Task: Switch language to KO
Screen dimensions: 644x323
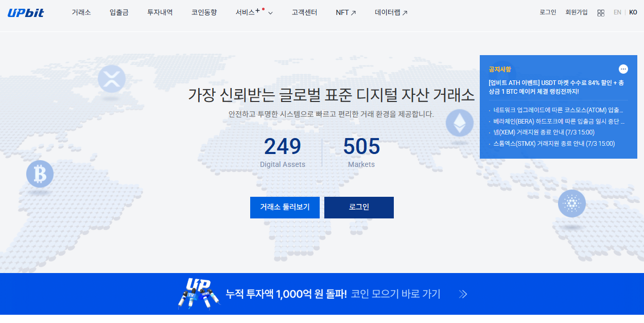Action: [x=633, y=12]
